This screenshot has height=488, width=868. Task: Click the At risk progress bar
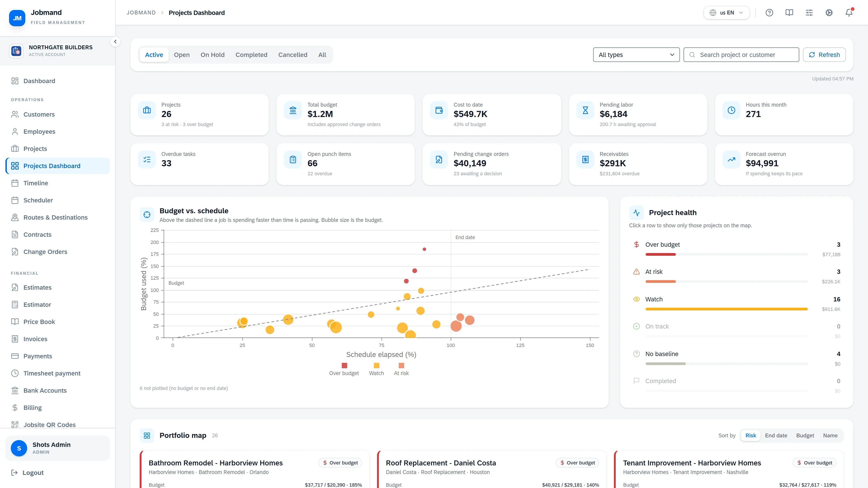726,282
